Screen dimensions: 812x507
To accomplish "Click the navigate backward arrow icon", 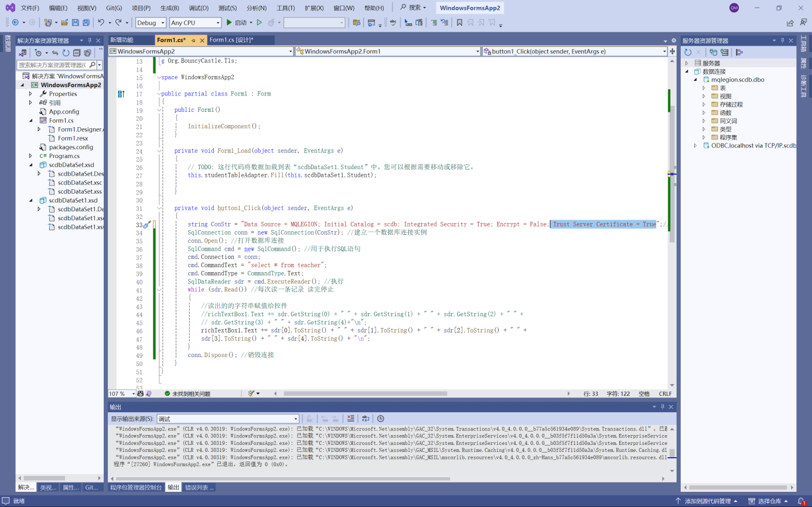I will pyautogui.click(x=15, y=22).
